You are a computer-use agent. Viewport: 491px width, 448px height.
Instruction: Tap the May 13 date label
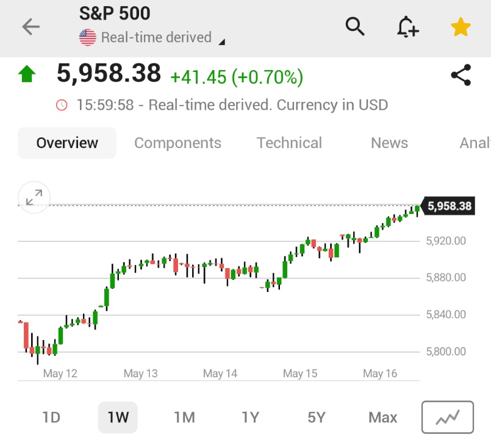pyautogui.click(x=141, y=373)
